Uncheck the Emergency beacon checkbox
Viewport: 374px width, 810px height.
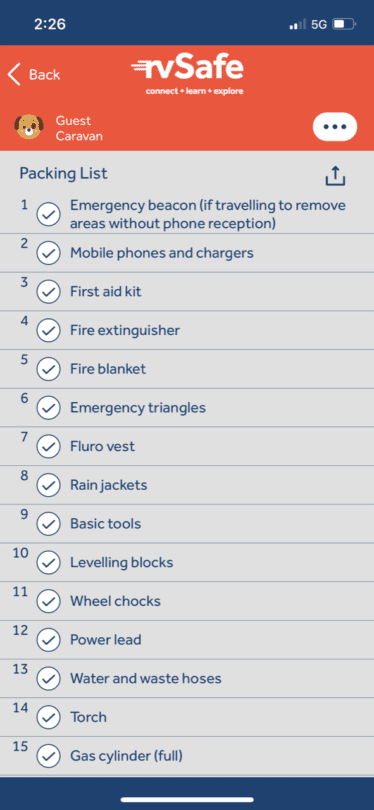(x=49, y=214)
